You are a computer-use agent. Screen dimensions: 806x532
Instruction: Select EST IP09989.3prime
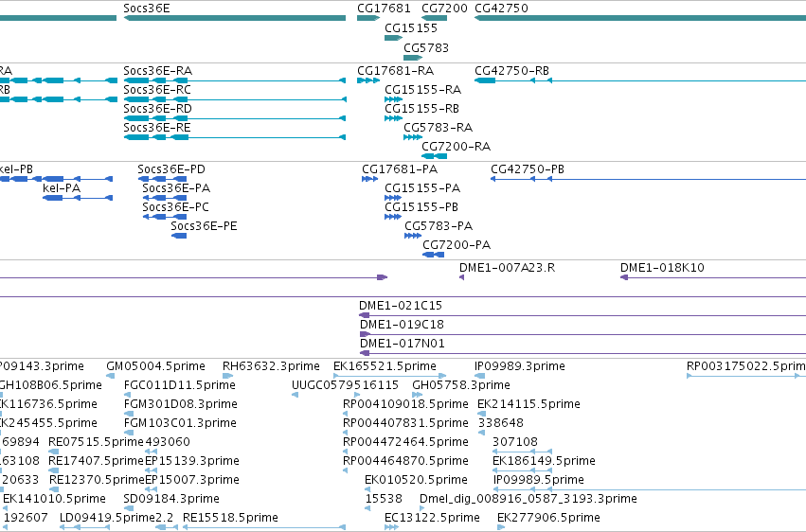point(520,366)
